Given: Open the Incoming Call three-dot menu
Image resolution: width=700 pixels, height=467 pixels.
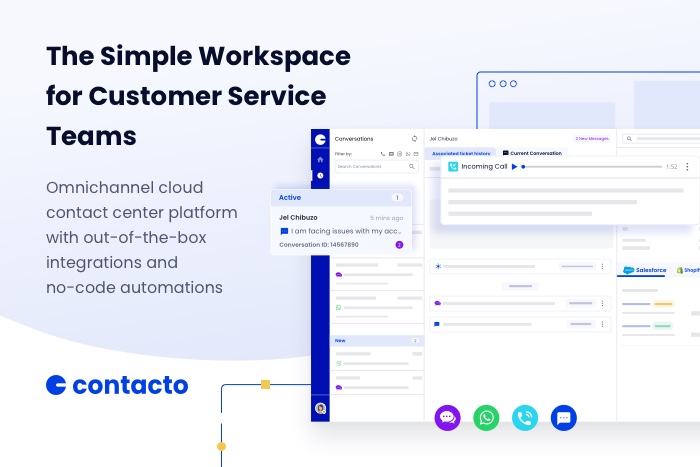Looking at the screenshot, I should (x=687, y=167).
